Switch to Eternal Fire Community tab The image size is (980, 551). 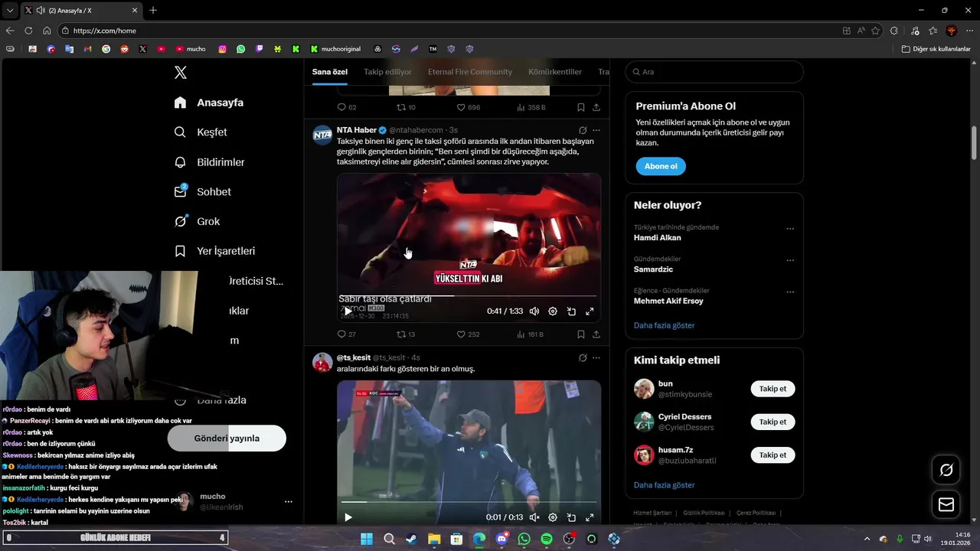click(x=470, y=72)
